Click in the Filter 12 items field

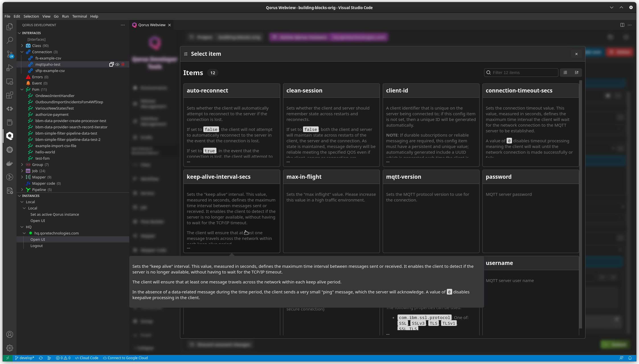pos(521,73)
